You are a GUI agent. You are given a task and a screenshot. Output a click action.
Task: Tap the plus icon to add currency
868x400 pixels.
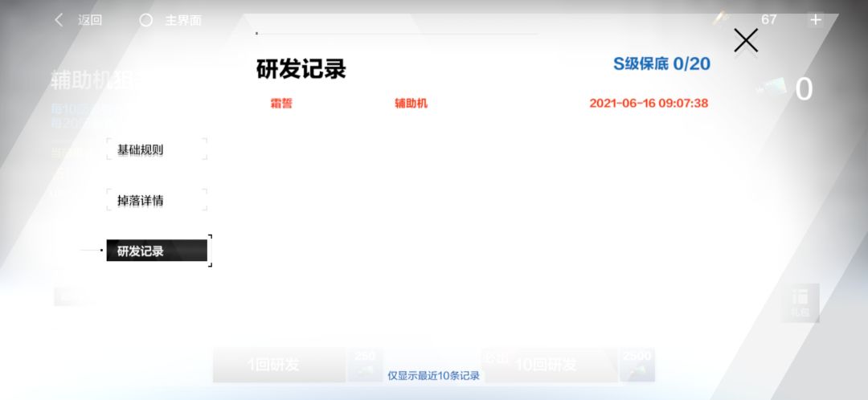click(x=816, y=20)
